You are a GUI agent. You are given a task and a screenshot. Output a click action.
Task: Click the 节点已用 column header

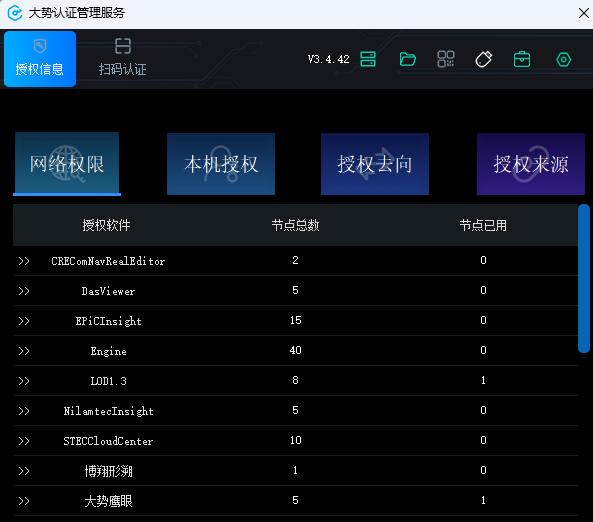point(483,225)
